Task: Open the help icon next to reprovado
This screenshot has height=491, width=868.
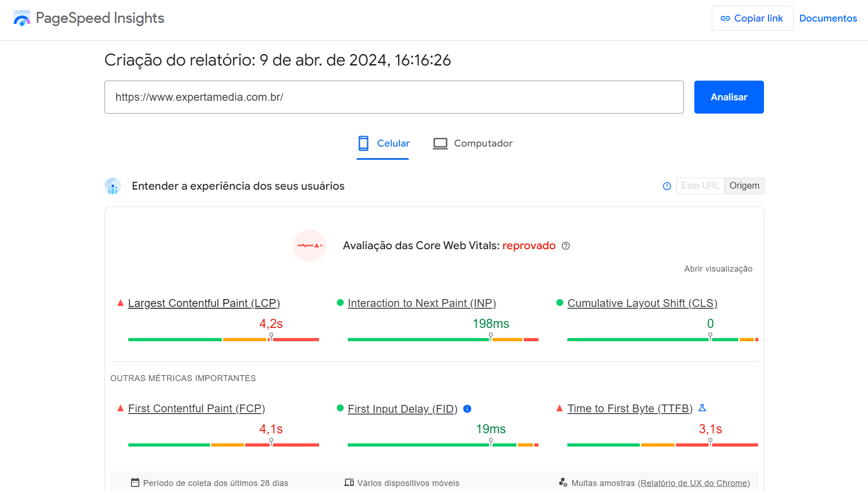Action: [x=566, y=246]
